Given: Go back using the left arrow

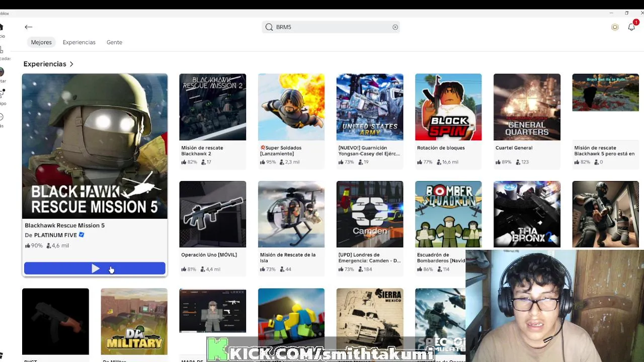Looking at the screenshot, I should click(29, 27).
